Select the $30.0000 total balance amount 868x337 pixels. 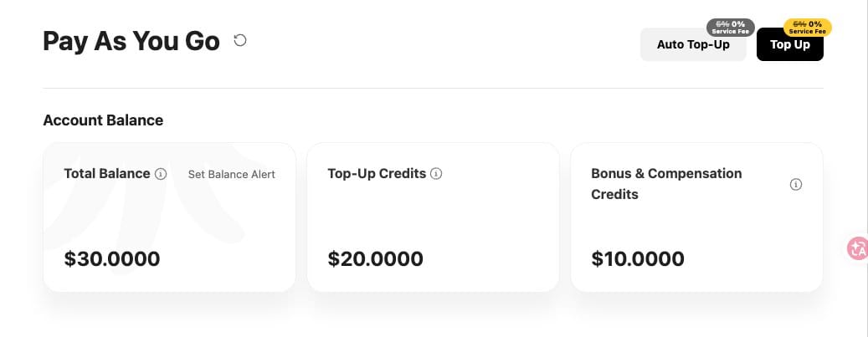[112, 258]
